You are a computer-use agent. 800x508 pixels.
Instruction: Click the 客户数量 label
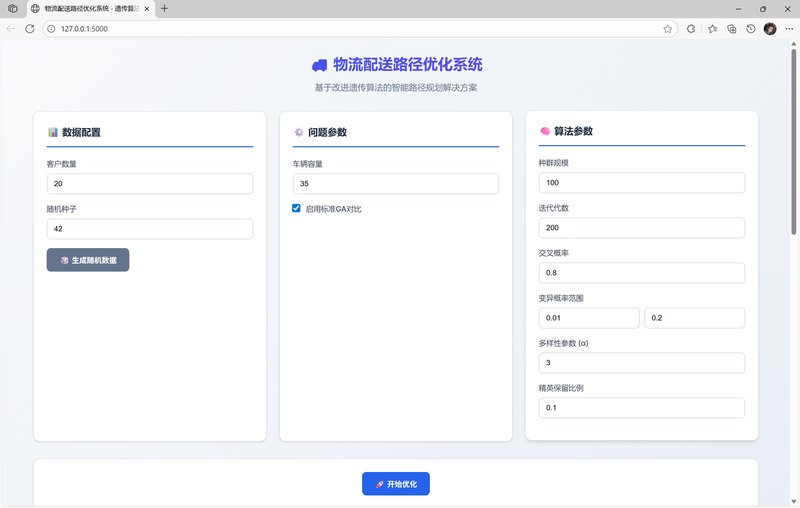point(61,164)
